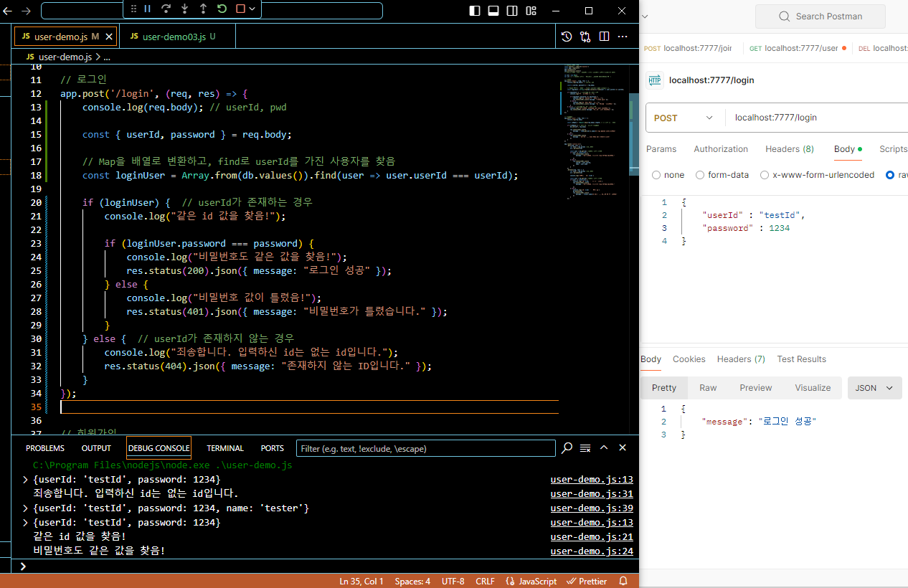
Task: Click the Step Over debug icon
Action: coord(166,9)
